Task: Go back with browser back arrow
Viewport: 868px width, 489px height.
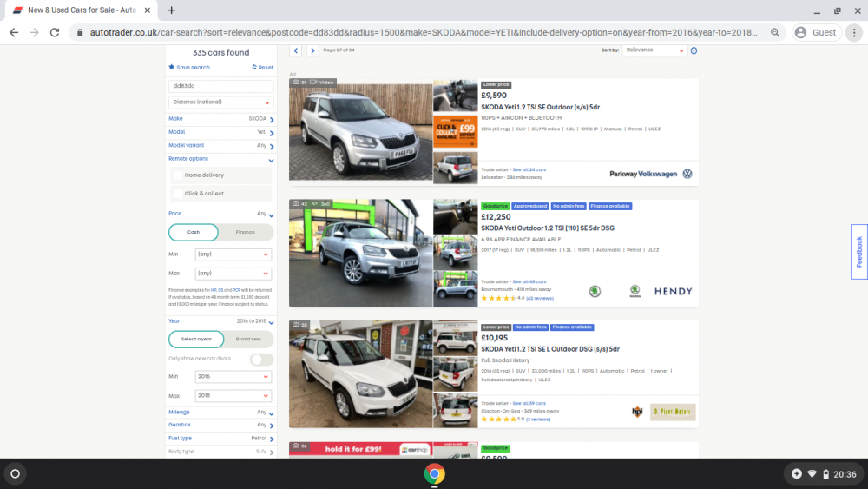Action: [14, 33]
